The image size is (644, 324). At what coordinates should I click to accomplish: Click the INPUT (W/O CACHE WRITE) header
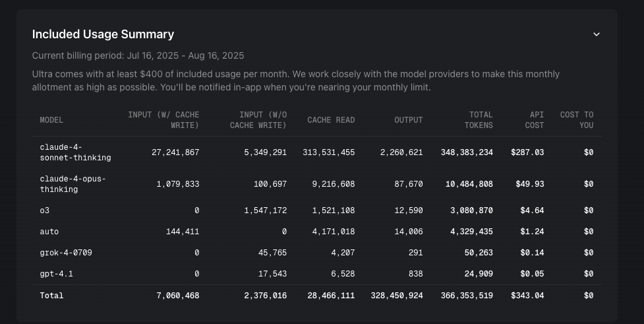point(258,120)
